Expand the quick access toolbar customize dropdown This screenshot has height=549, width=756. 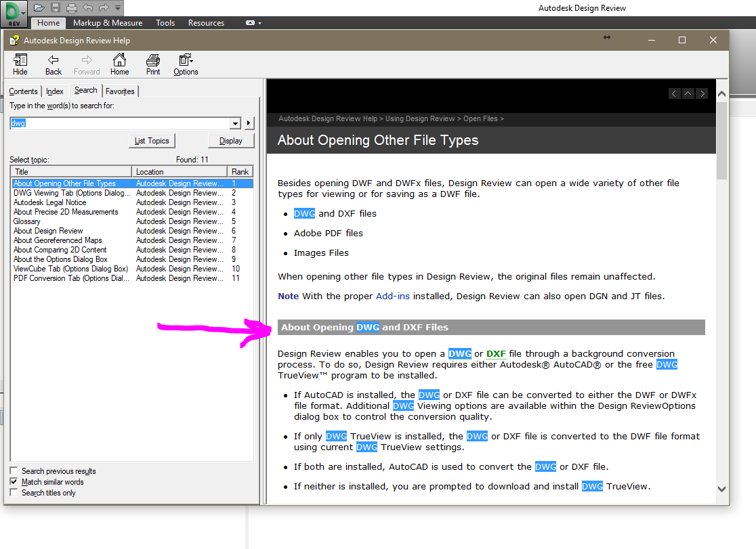coord(118,7)
